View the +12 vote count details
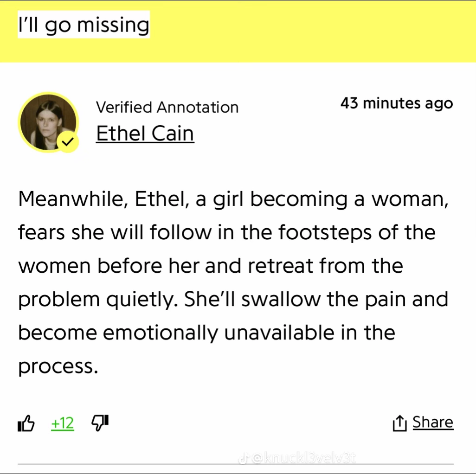This screenshot has height=474, width=476. (x=63, y=423)
